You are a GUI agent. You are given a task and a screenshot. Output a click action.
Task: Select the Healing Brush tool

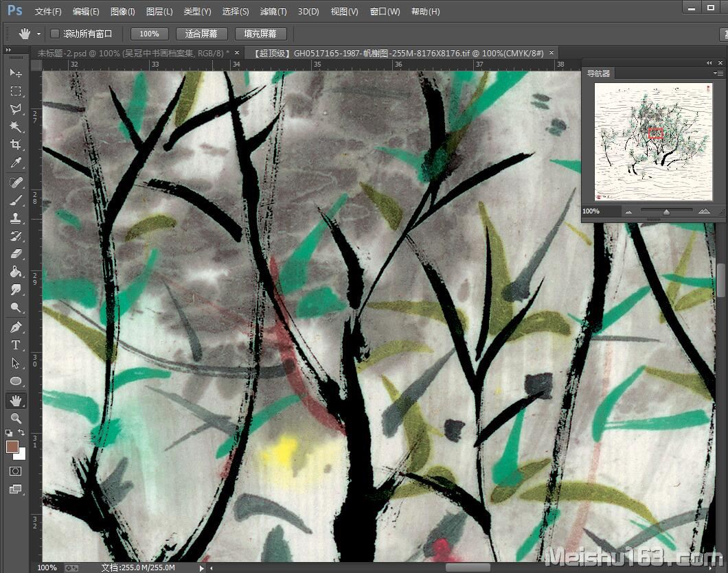click(x=16, y=183)
